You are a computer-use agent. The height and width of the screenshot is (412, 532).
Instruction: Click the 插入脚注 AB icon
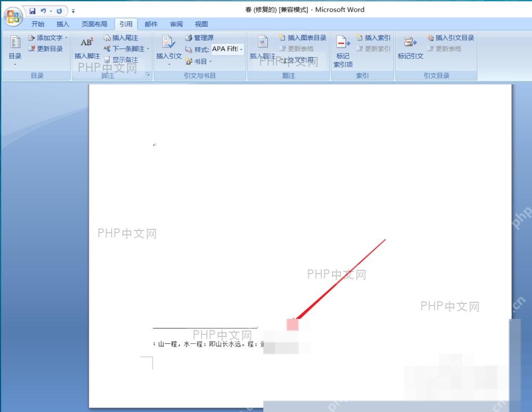pos(87,42)
